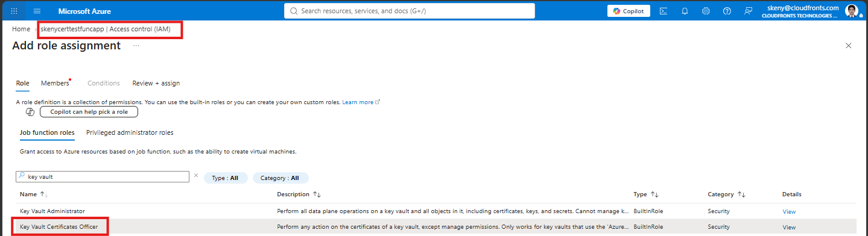This screenshot has height=236, width=868.
Task: Open the ellipsis next to Add role assignment
Action: pyautogui.click(x=136, y=46)
